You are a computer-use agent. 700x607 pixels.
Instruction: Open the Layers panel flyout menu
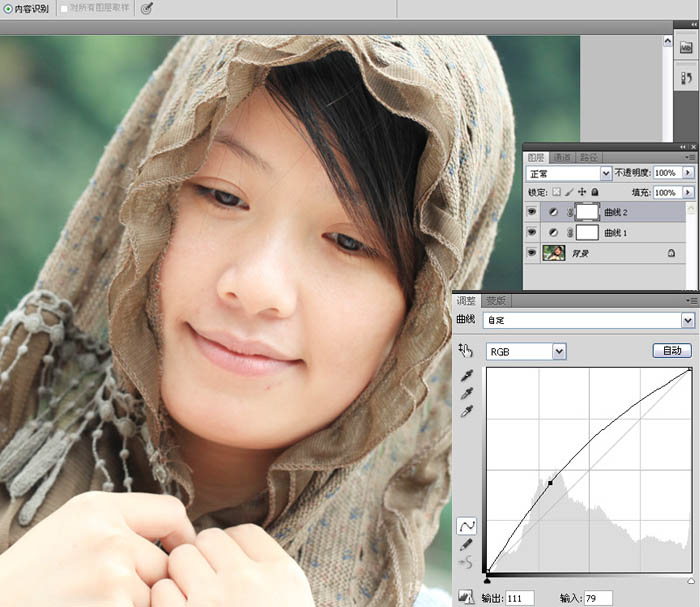click(x=690, y=158)
